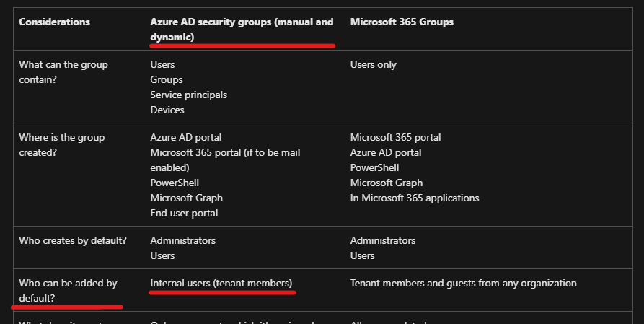Click 'Internal users (tenant members)' cell
Screen dimensions: 644x324
(221, 284)
